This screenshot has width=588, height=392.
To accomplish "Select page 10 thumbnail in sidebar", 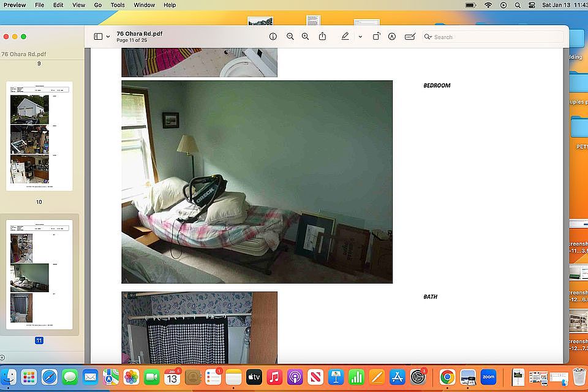I will (39, 136).
